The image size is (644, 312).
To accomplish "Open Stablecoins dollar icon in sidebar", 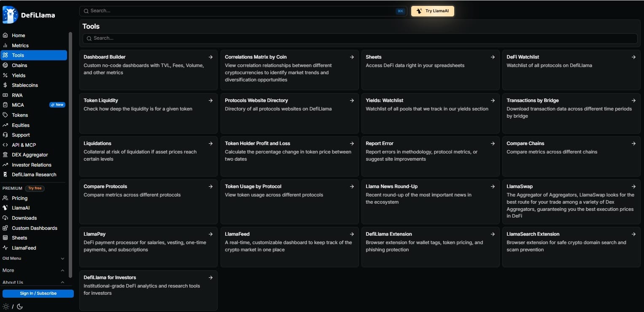I will [5, 85].
